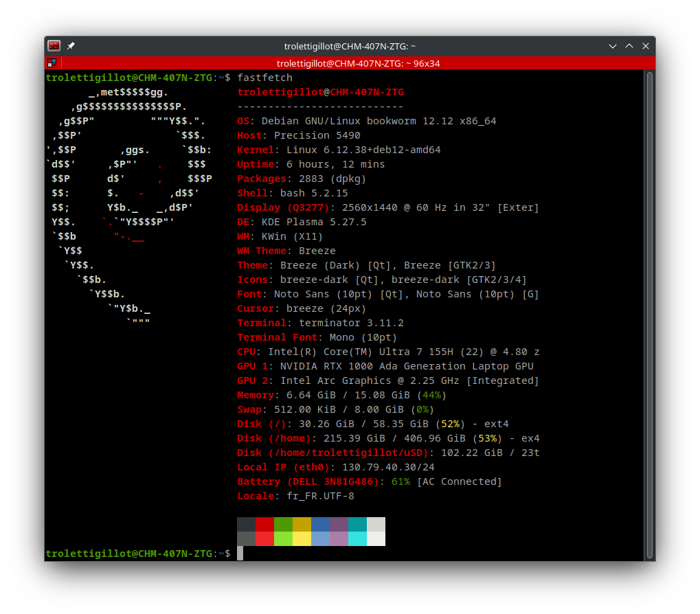Click the teal color block
700x614 pixels.
click(x=357, y=524)
